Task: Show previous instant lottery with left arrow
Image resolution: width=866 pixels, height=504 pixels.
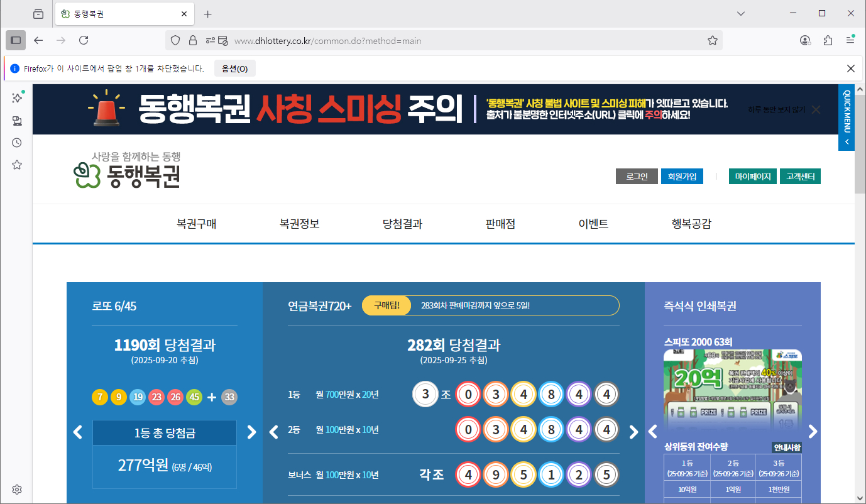Action: pos(652,432)
